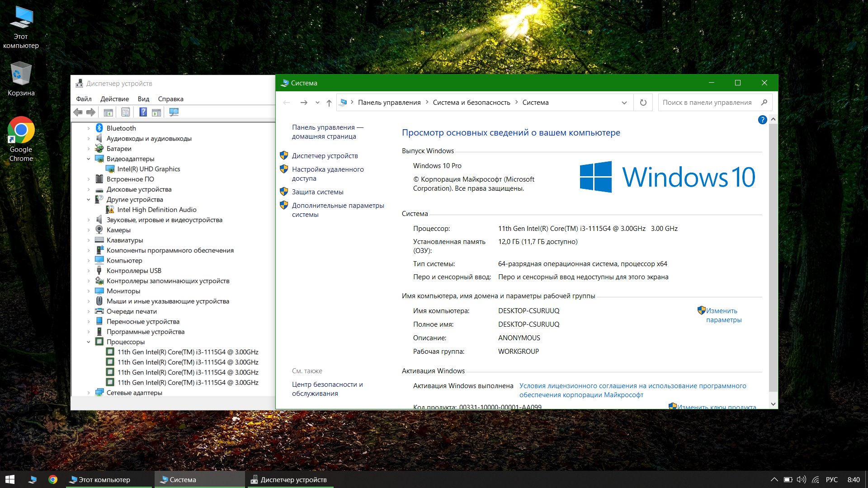This screenshot has width=868, height=488.
Task: Click the up-arrow navigation icon in System window
Action: pyautogui.click(x=329, y=103)
